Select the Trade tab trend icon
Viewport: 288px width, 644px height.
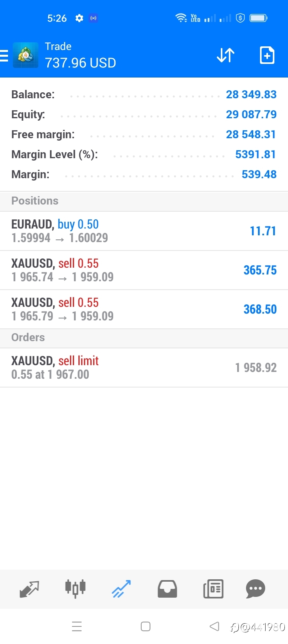pos(121,588)
